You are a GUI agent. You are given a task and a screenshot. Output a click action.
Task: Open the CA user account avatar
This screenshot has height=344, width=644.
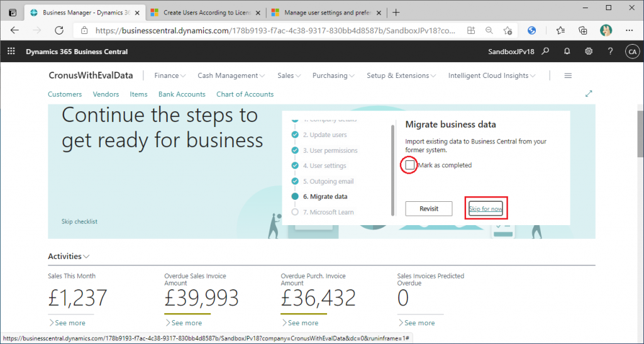[632, 52]
